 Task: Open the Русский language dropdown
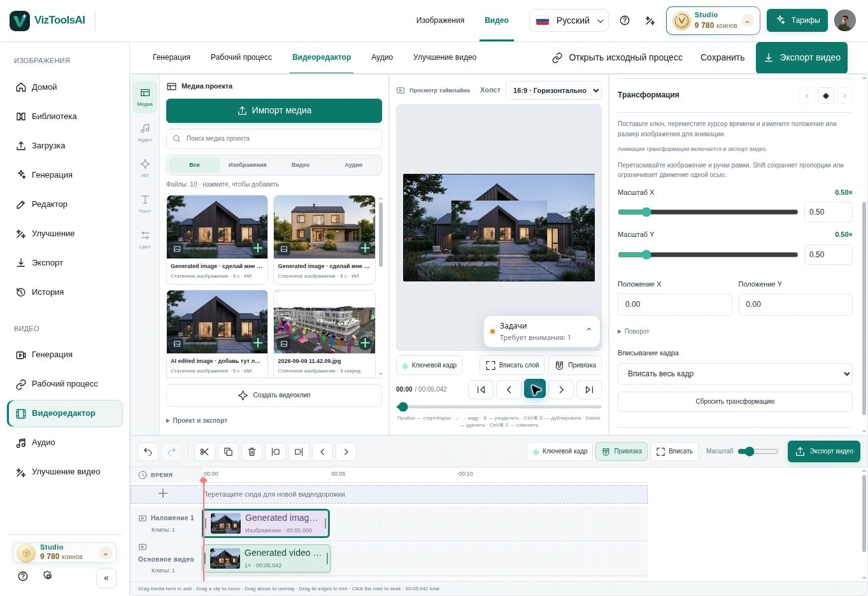click(x=569, y=20)
